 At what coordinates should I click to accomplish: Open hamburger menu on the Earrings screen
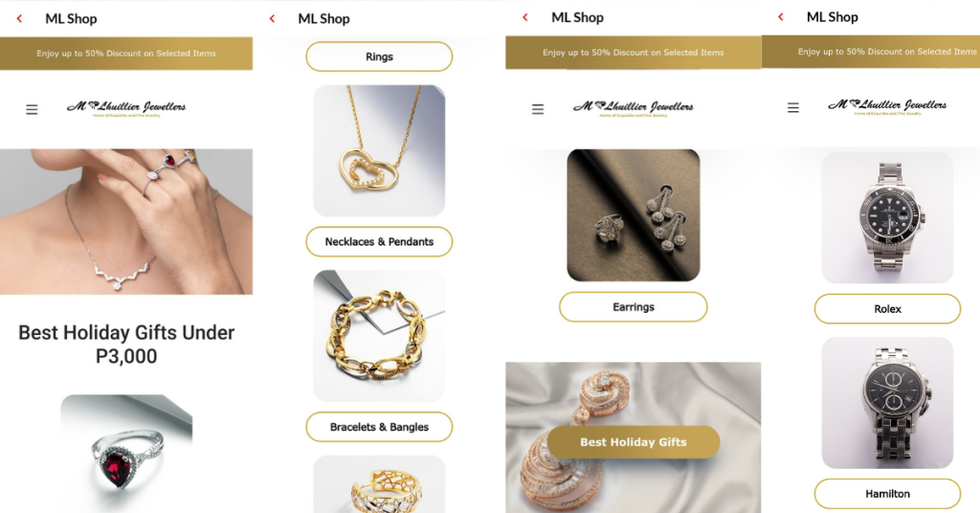[538, 109]
